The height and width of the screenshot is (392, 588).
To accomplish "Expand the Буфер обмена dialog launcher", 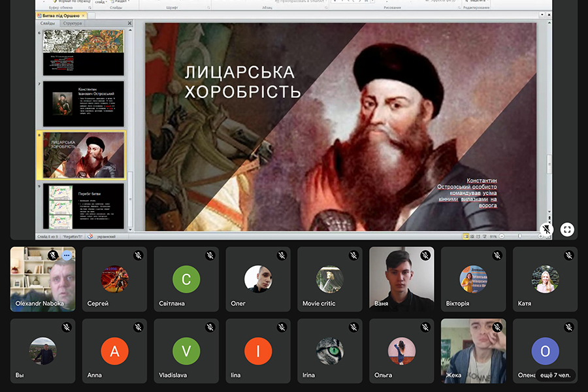I will pos(90,7).
